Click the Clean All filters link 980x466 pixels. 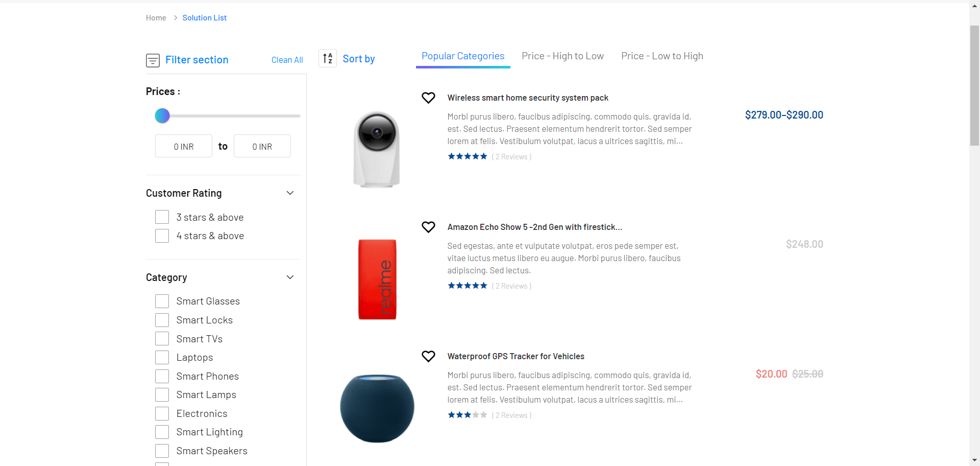(287, 60)
